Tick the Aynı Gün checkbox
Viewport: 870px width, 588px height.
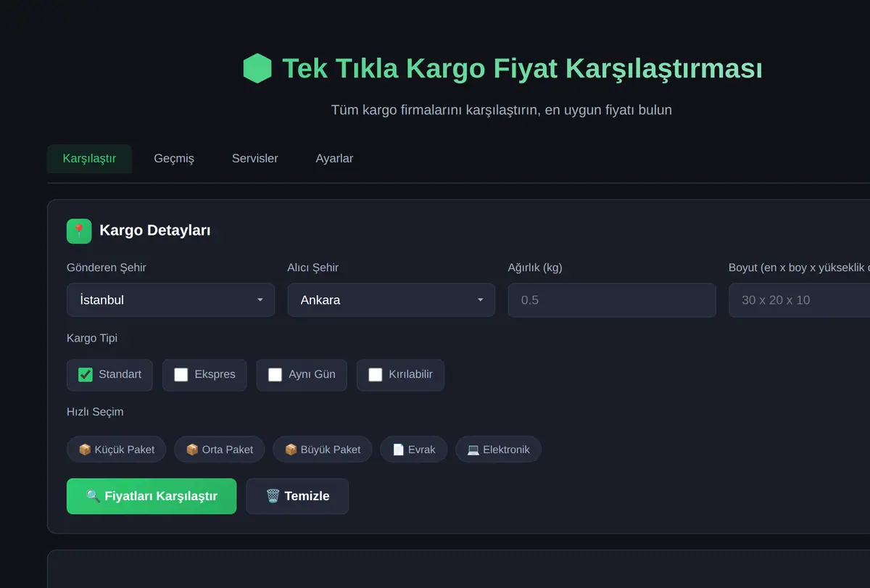275,375
